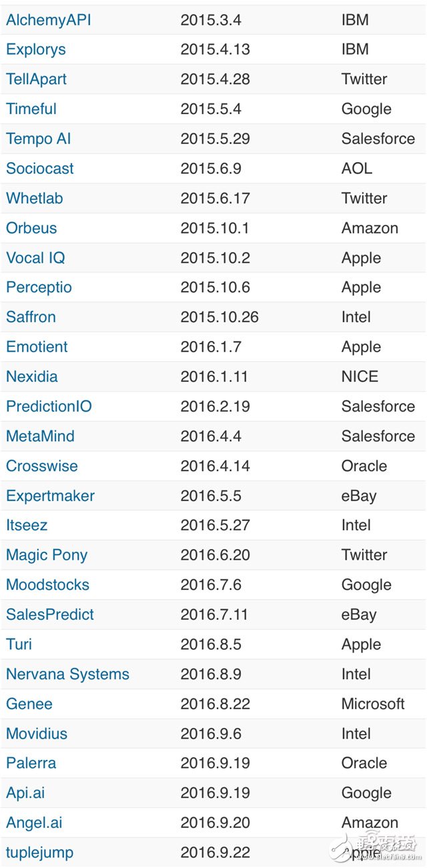Open the MetaMind link
427x868 pixels.
point(40,436)
